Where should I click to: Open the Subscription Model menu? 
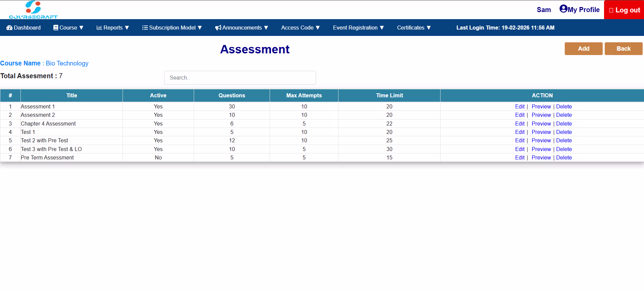coord(172,28)
